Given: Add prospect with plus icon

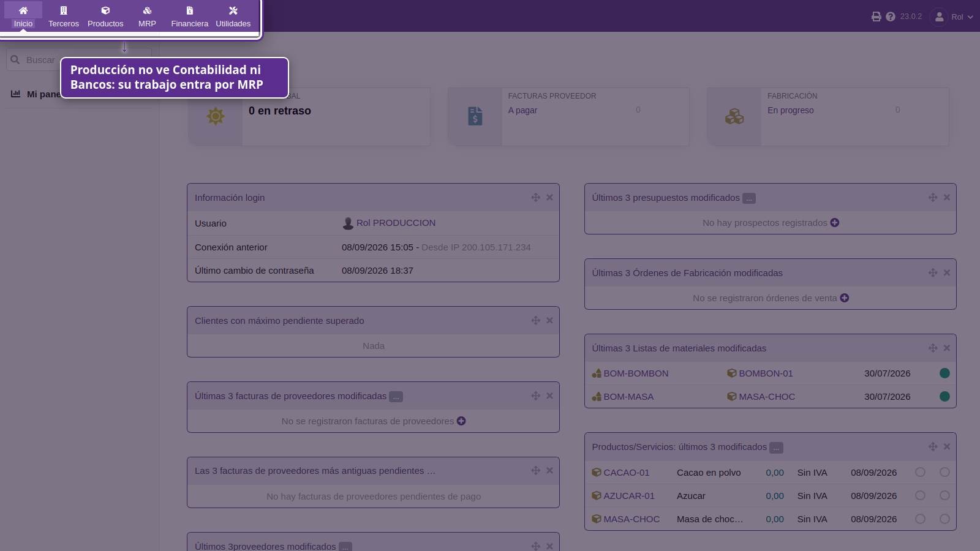Looking at the screenshot, I should point(835,223).
